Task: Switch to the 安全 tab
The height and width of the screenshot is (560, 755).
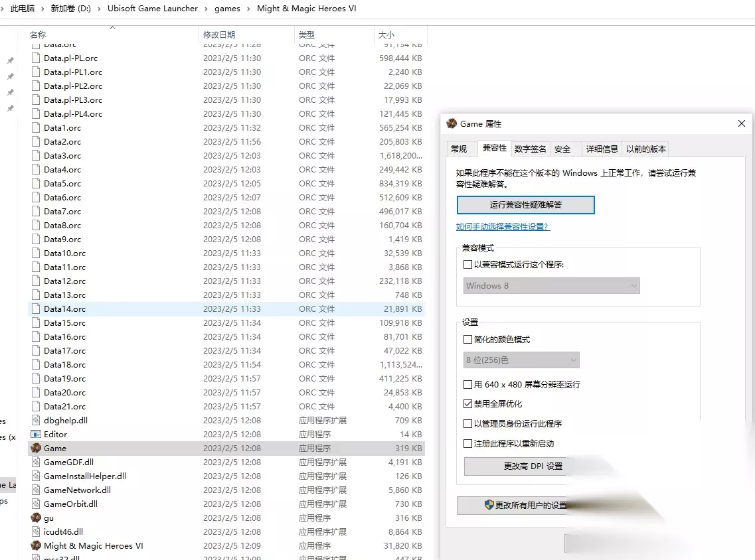Action: coord(562,149)
